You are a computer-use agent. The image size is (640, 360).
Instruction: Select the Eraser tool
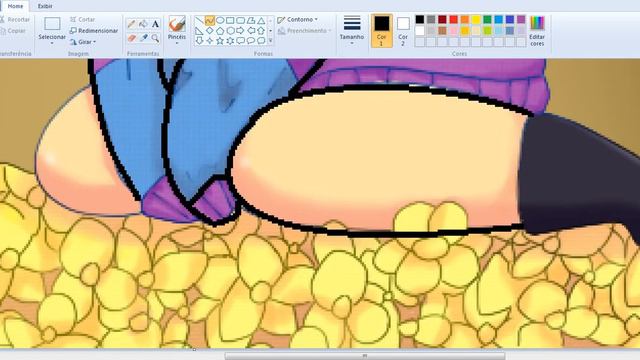click(x=131, y=38)
